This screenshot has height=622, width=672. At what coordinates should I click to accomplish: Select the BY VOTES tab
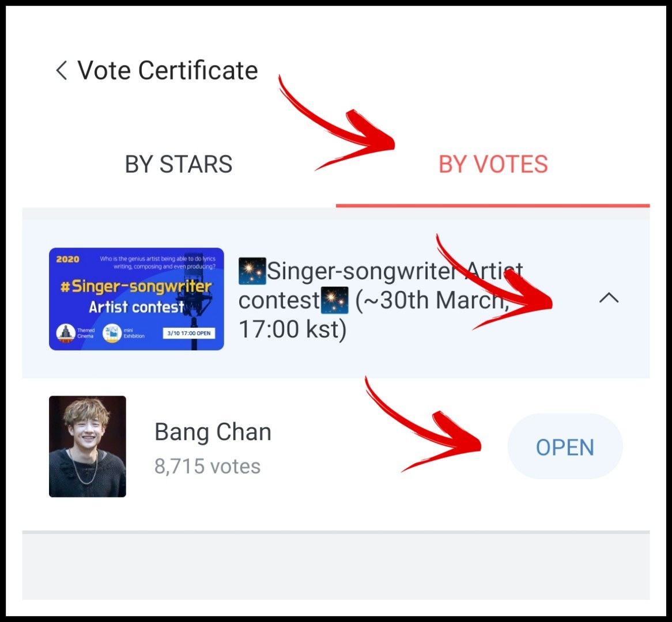(x=493, y=164)
